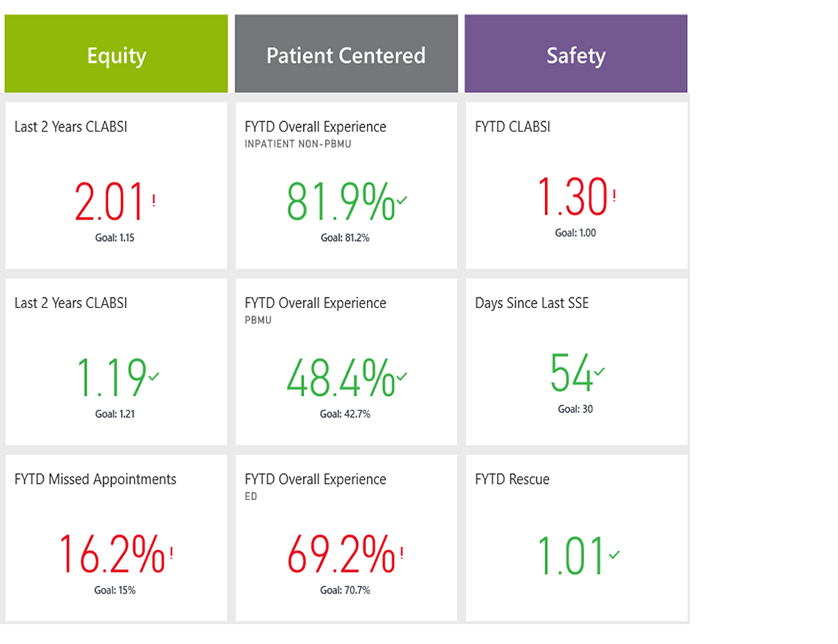Click the checkmark icon next to 1.19
This screenshot has width=838, height=644.
pos(154,377)
